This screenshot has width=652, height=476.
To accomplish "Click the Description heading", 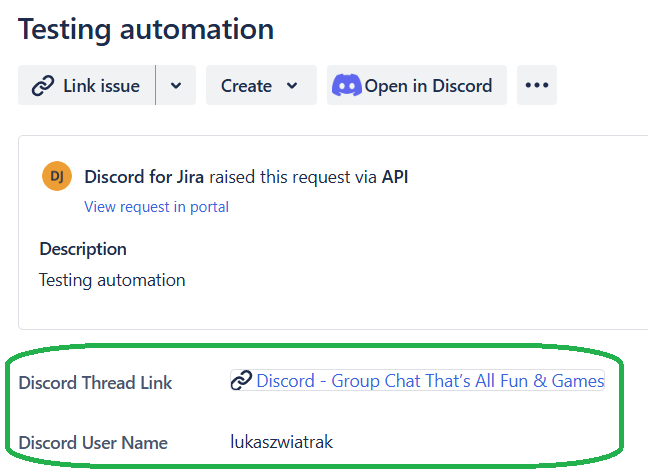I will pyautogui.click(x=83, y=249).
